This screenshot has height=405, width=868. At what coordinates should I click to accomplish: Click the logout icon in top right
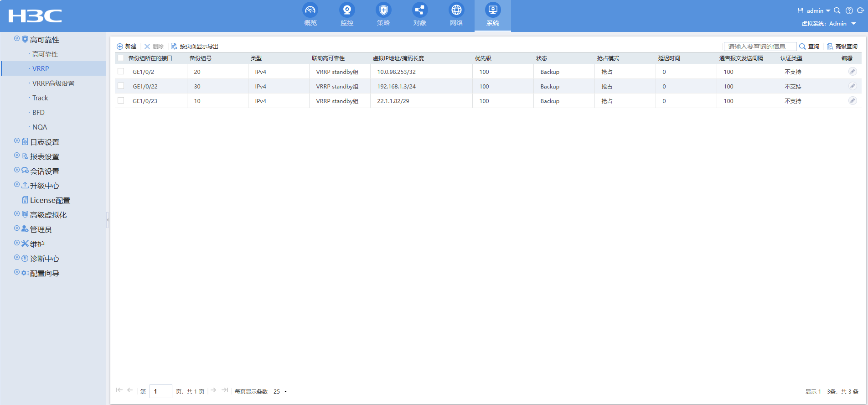point(861,10)
